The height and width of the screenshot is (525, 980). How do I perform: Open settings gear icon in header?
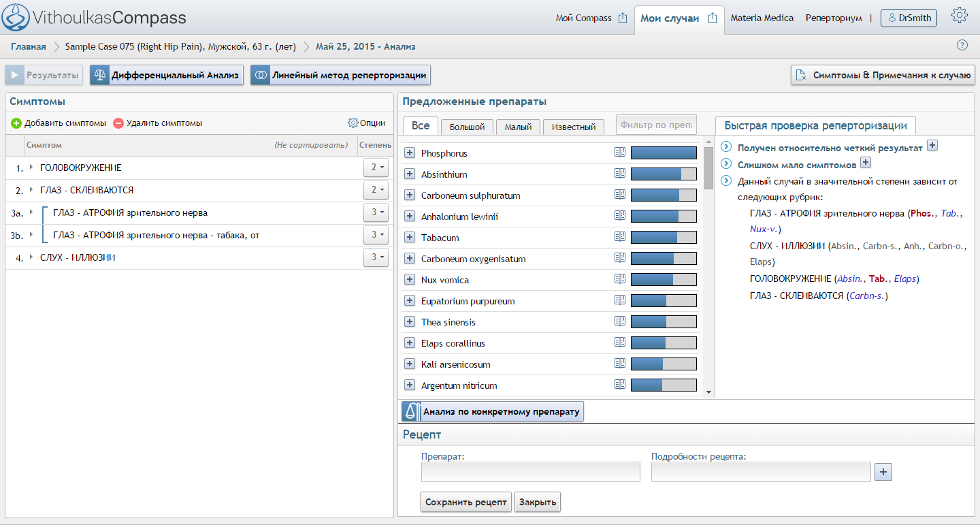coord(960,16)
